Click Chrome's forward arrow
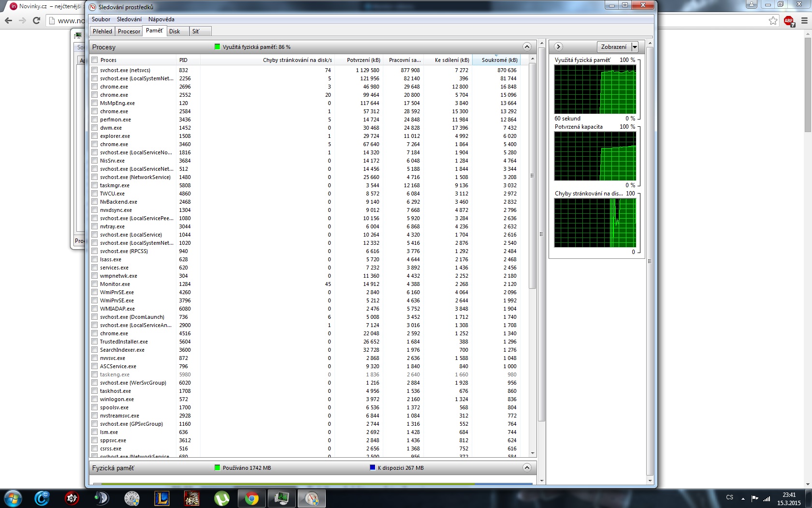The width and height of the screenshot is (812, 508). coord(22,20)
